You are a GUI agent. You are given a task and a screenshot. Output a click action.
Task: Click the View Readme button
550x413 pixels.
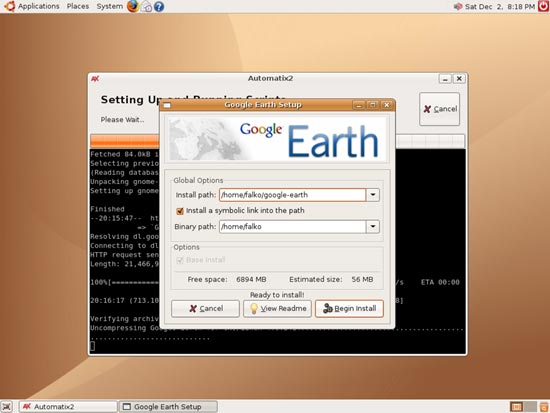(277, 308)
